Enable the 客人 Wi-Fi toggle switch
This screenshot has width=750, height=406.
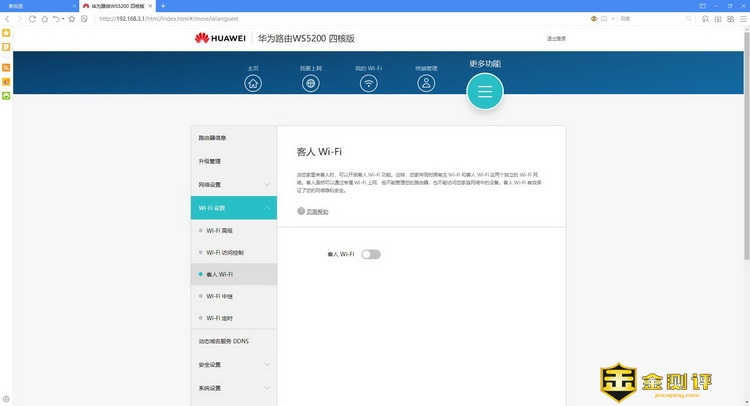click(x=371, y=254)
